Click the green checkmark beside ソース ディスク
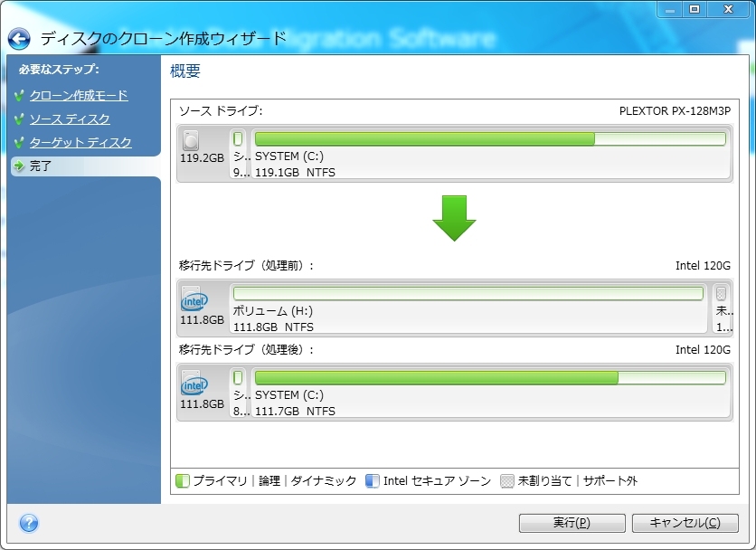Screen dimensions: 756x550 click(19, 119)
